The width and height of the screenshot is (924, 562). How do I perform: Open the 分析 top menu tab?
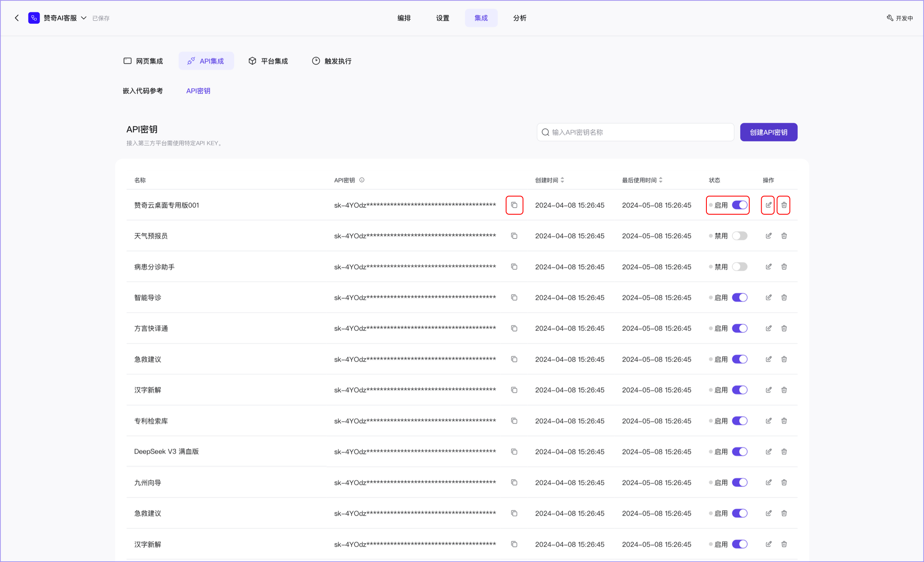pyautogui.click(x=519, y=18)
